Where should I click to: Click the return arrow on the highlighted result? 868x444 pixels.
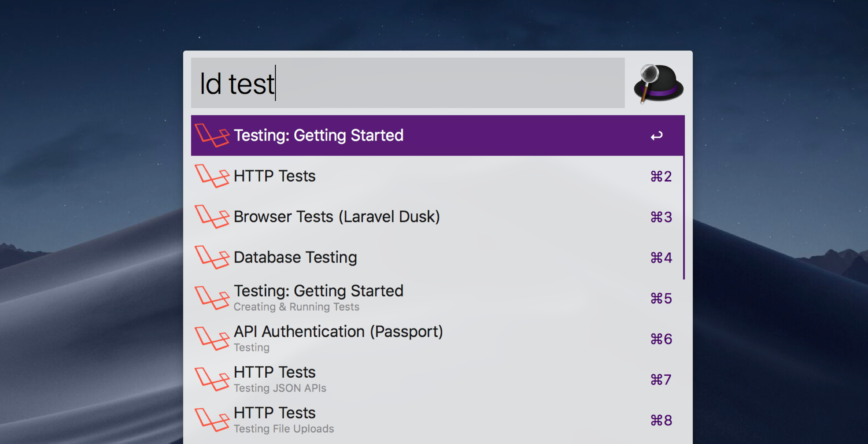657,135
